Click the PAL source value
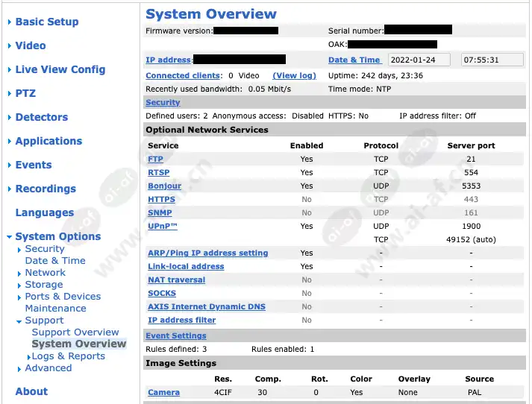The image size is (532, 404). 475,393
